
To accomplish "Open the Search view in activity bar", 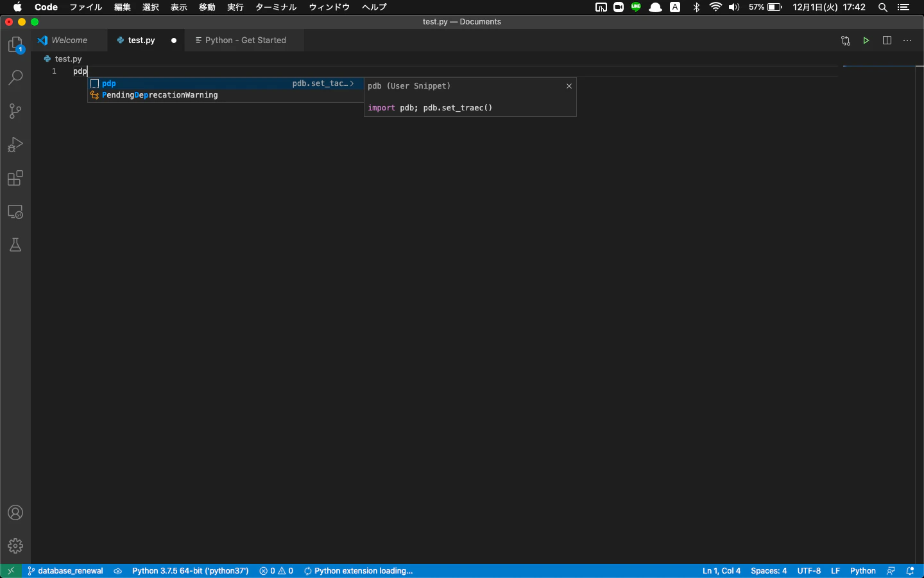I will click(x=15, y=78).
